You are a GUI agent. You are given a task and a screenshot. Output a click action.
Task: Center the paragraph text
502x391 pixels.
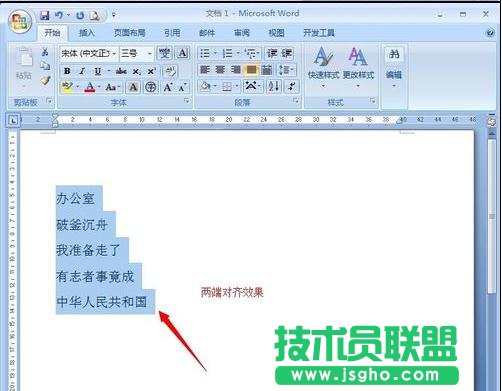pyautogui.click(x=220, y=70)
